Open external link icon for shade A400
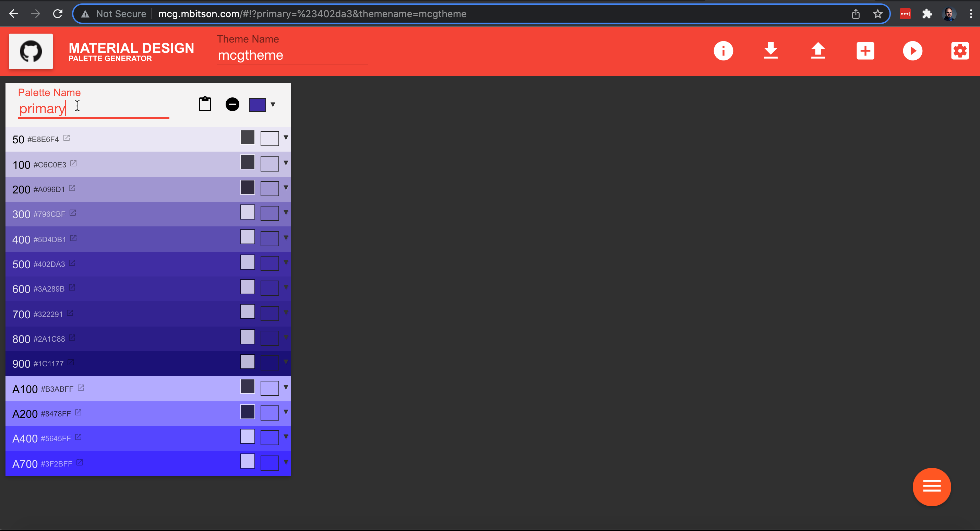Viewport: 980px width, 531px height. [78, 437]
